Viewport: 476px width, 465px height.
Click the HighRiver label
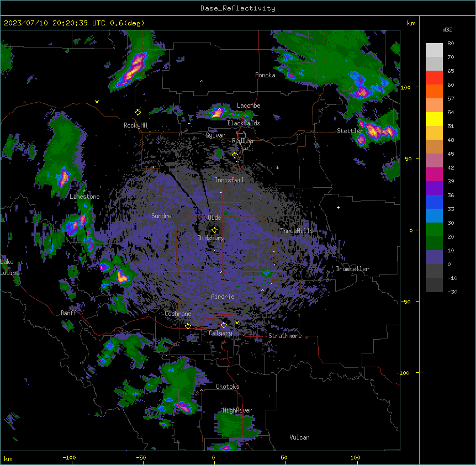(237, 410)
